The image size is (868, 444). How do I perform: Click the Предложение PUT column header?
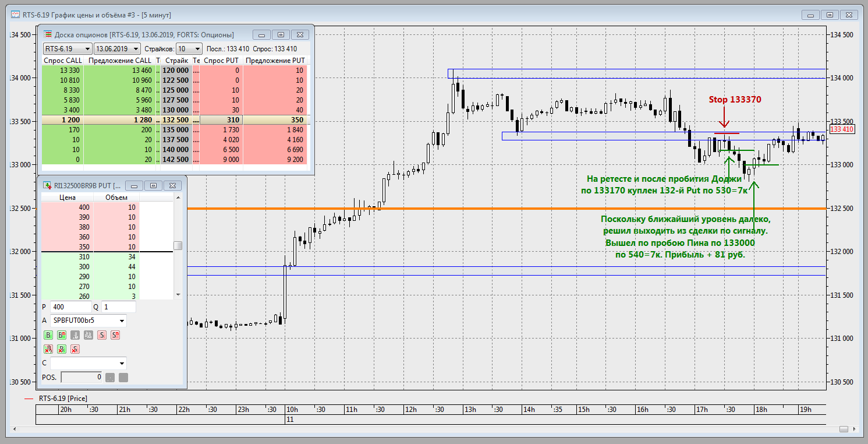(275, 61)
